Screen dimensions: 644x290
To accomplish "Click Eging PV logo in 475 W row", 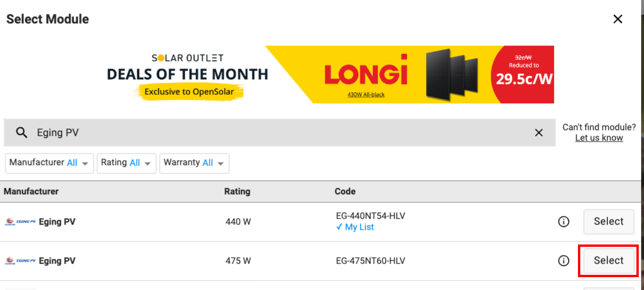I will click(20, 261).
